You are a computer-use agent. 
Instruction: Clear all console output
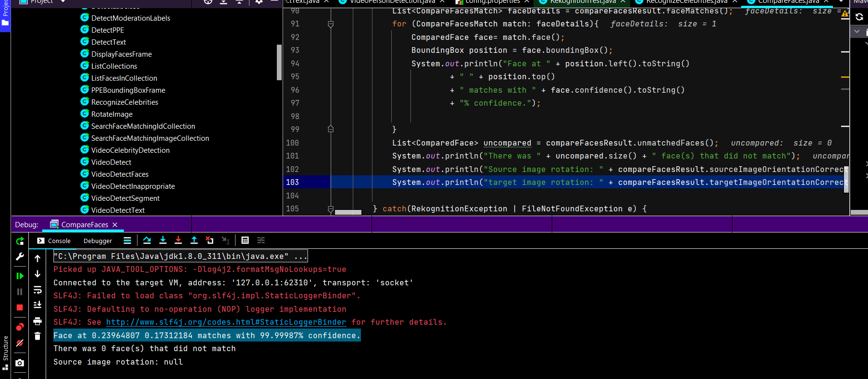pyautogui.click(x=37, y=336)
